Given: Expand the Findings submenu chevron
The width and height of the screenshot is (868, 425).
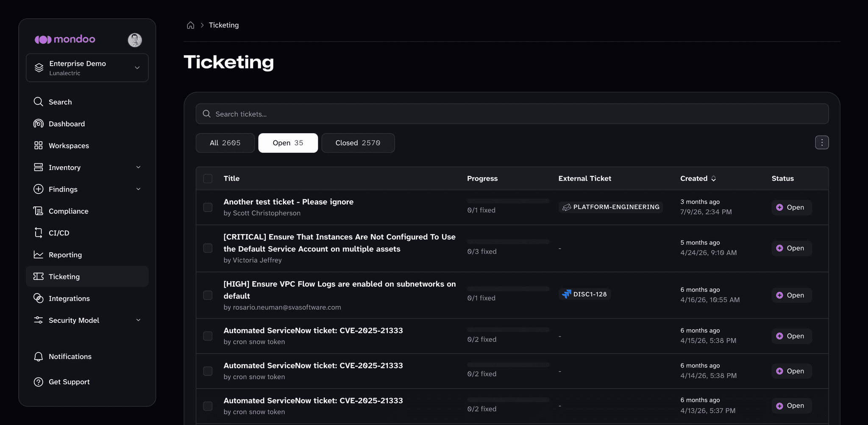Looking at the screenshot, I should [138, 189].
